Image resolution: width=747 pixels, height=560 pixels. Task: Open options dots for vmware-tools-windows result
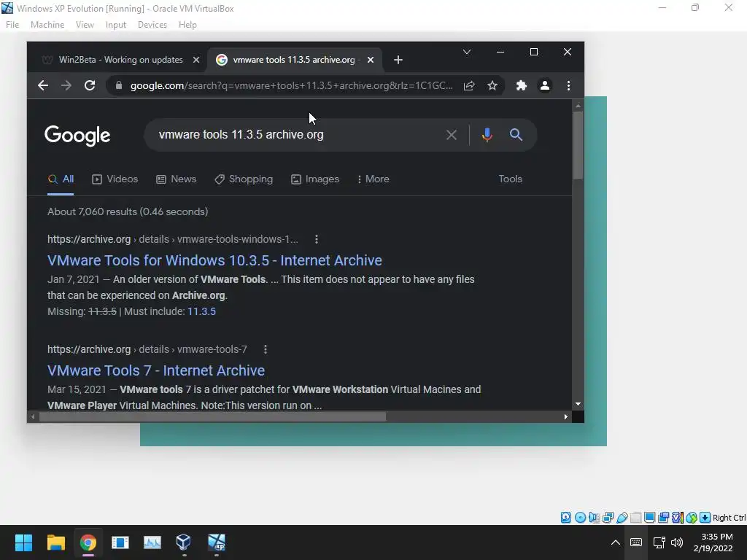tap(317, 239)
